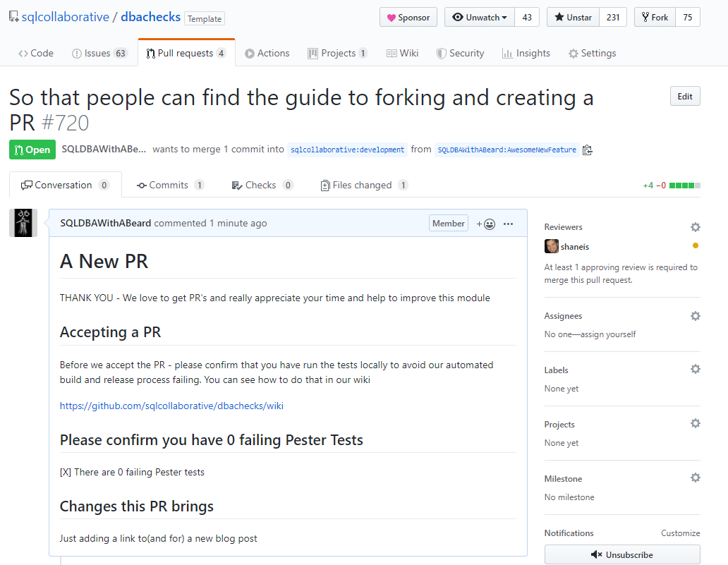Open the Projects gear settings
Viewport: 728px width, 565px height.
pos(695,424)
